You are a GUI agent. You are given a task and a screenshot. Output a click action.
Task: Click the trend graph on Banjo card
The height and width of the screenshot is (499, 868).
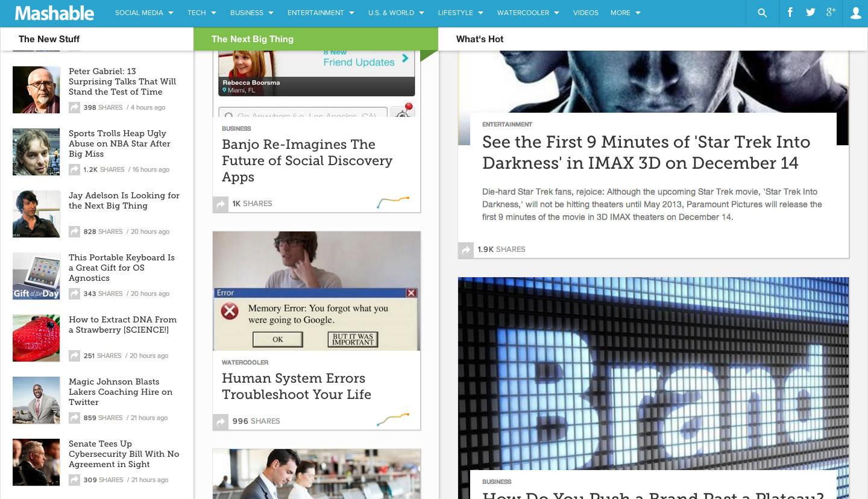pos(393,202)
